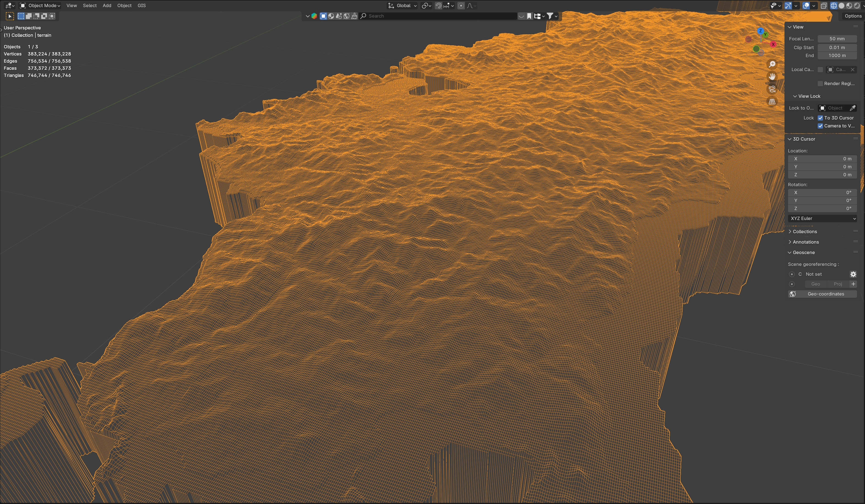The height and width of the screenshot is (504, 865).
Task: Uncheck Lock To 3D Cursor
Action: (820, 118)
